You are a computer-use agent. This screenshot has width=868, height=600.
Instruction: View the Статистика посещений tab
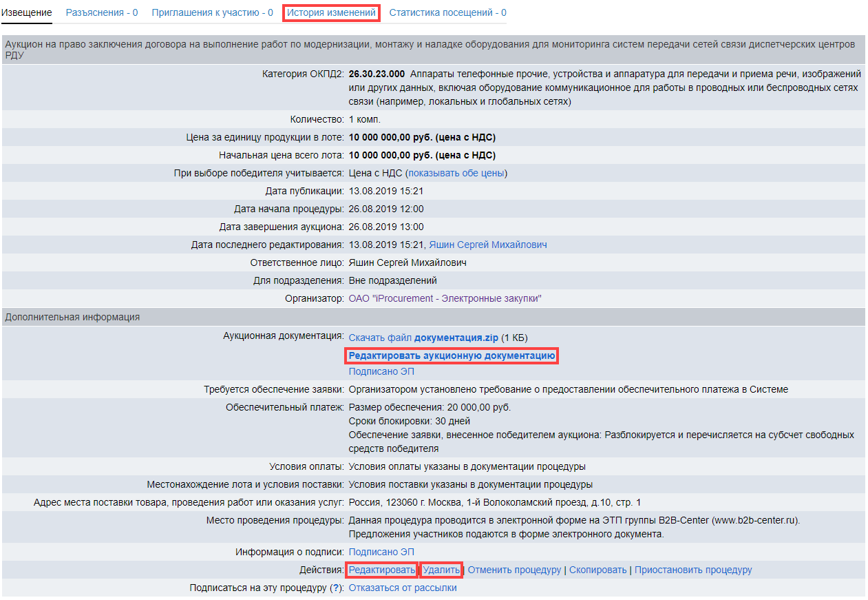pyautogui.click(x=447, y=12)
